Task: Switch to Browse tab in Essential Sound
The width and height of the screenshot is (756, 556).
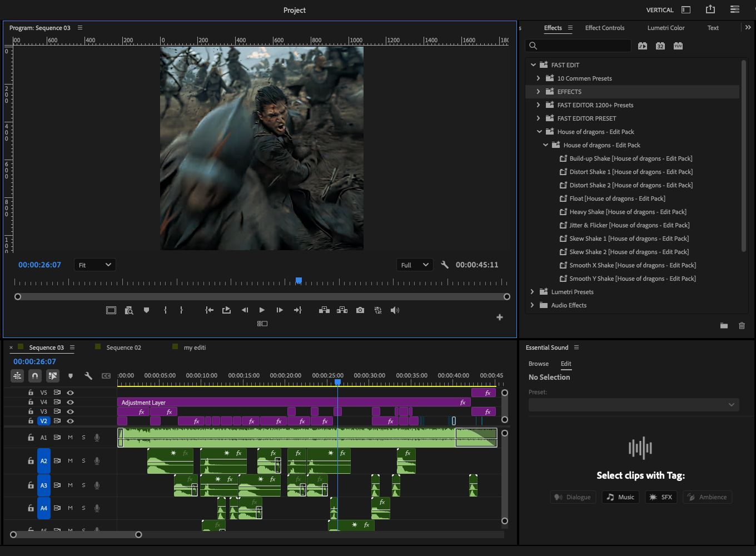Action: [x=539, y=364]
